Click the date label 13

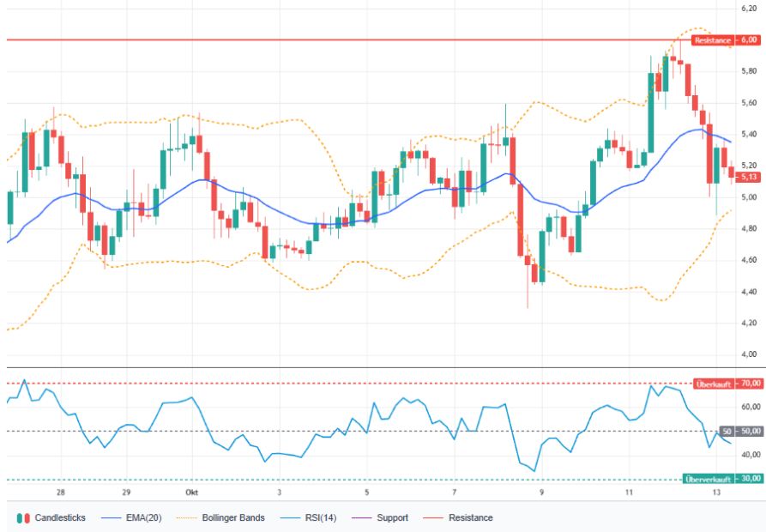(x=716, y=493)
